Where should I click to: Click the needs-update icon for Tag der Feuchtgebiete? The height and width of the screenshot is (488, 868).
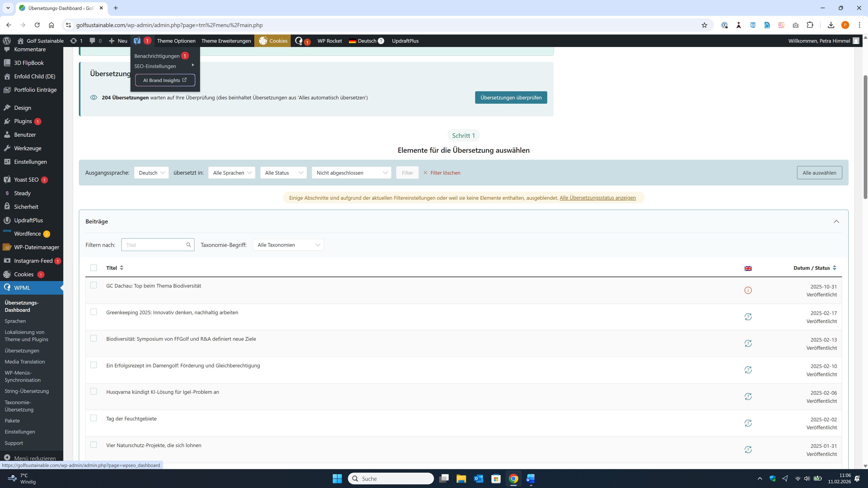coord(748,423)
